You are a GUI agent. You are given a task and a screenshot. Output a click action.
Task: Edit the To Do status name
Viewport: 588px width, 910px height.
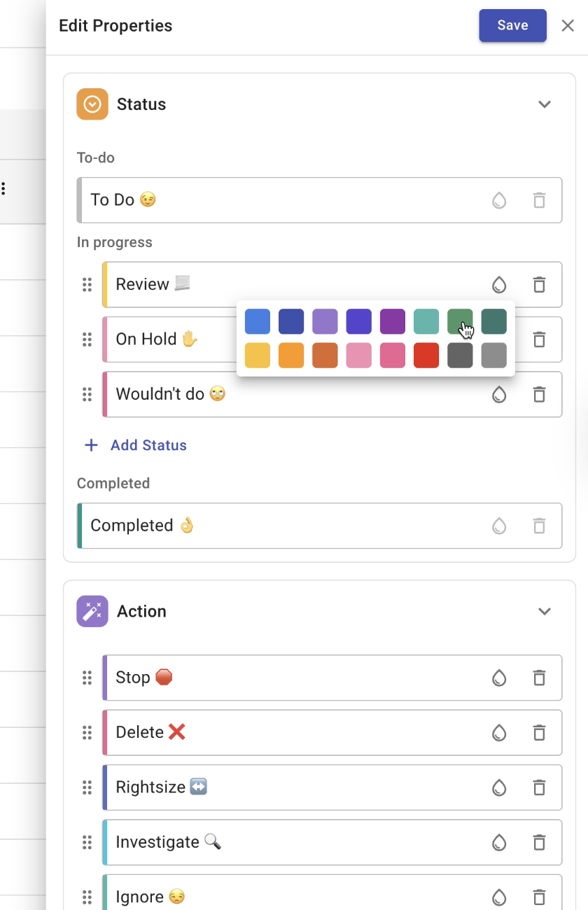point(280,200)
